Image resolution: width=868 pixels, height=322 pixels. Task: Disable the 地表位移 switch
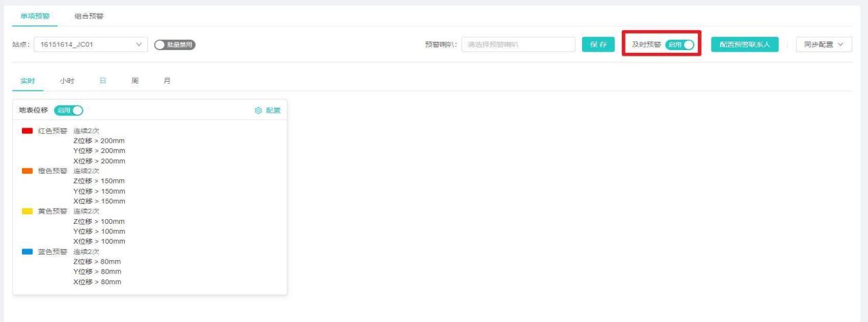click(x=68, y=110)
